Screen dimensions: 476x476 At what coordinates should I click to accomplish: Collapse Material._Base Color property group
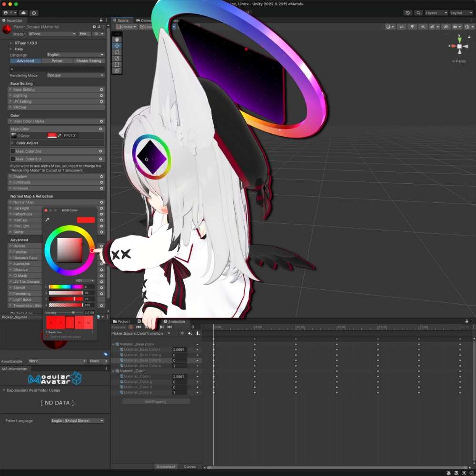[x=113, y=344]
